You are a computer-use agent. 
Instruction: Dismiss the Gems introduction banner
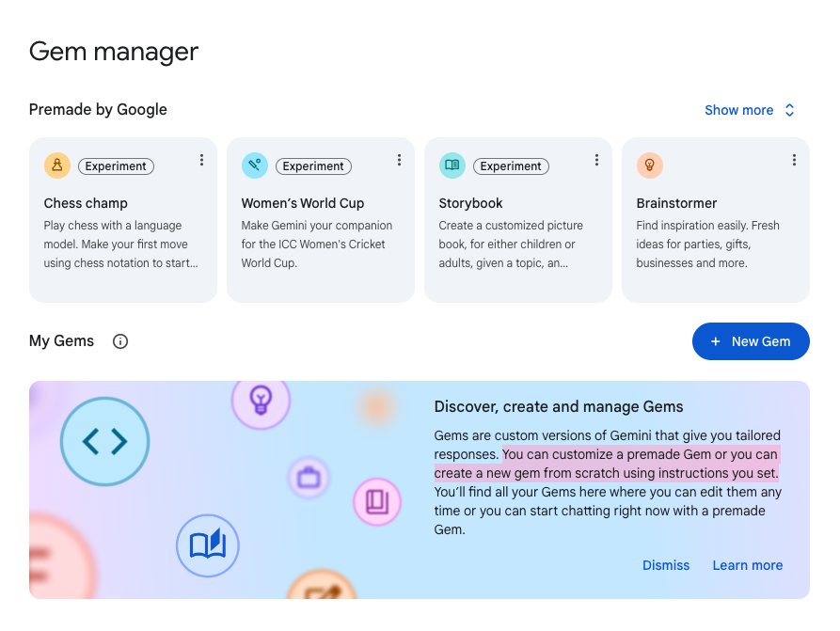click(666, 565)
